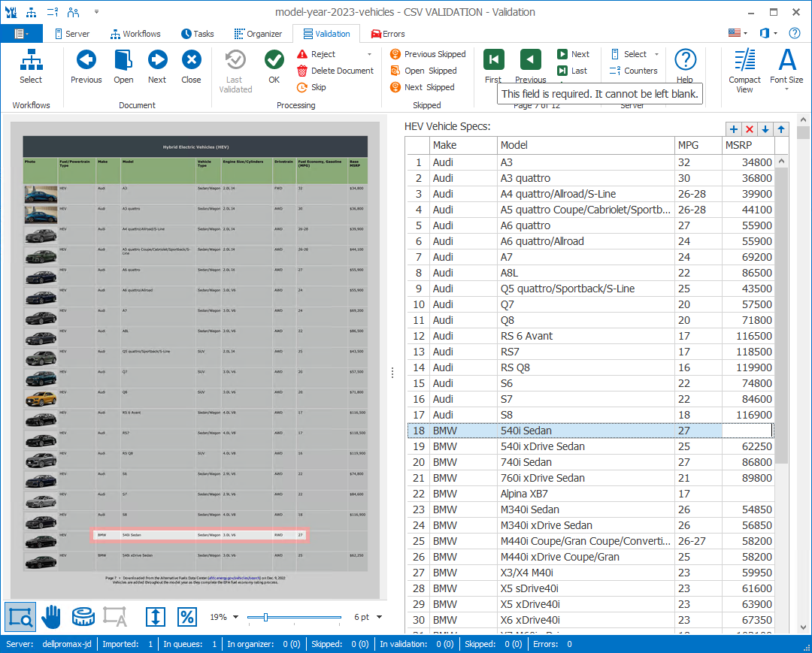The image size is (812, 653).
Task: Switch to the Organizer tab
Action: tap(258, 34)
